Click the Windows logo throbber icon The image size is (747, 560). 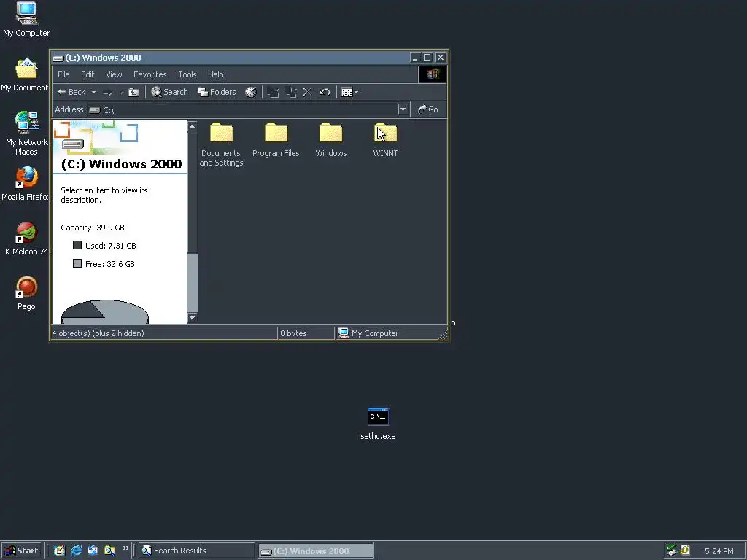[433, 74]
